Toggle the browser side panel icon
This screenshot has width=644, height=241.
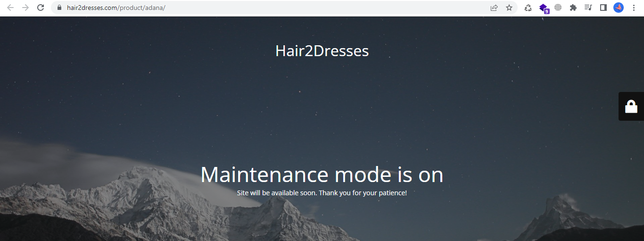603,8
